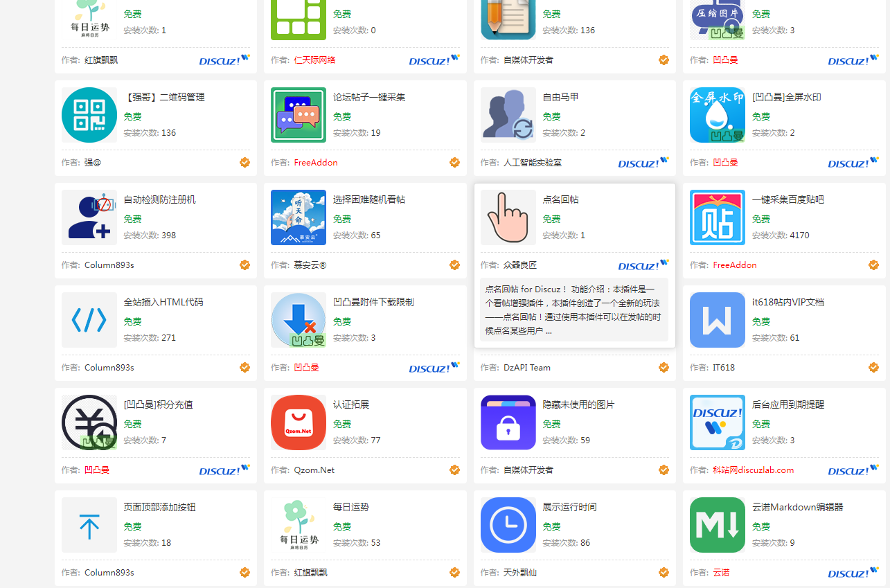Image resolution: width=890 pixels, height=588 pixels.
Task: Open the Qzom.Net red shopping bag icon
Action: [x=299, y=422]
